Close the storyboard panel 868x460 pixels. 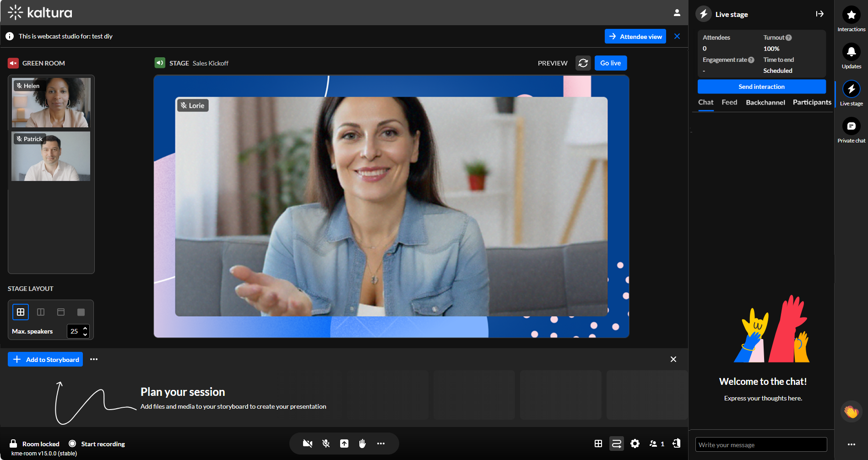[x=673, y=359]
